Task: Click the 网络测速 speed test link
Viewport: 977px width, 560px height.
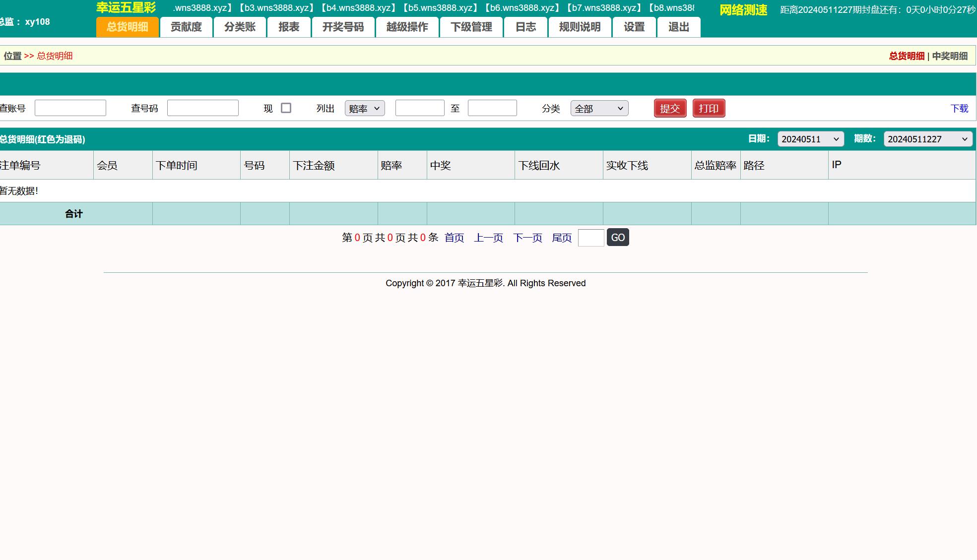Action: pos(743,10)
